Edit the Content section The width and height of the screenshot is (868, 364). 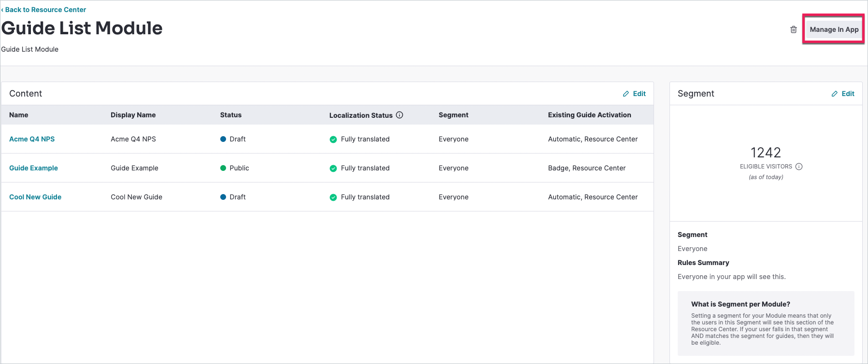[634, 94]
